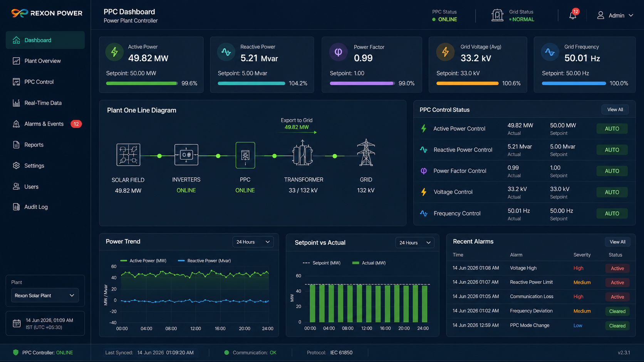Click the Active Power lightning icon
This screenshot has width=644, height=362.
click(114, 52)
